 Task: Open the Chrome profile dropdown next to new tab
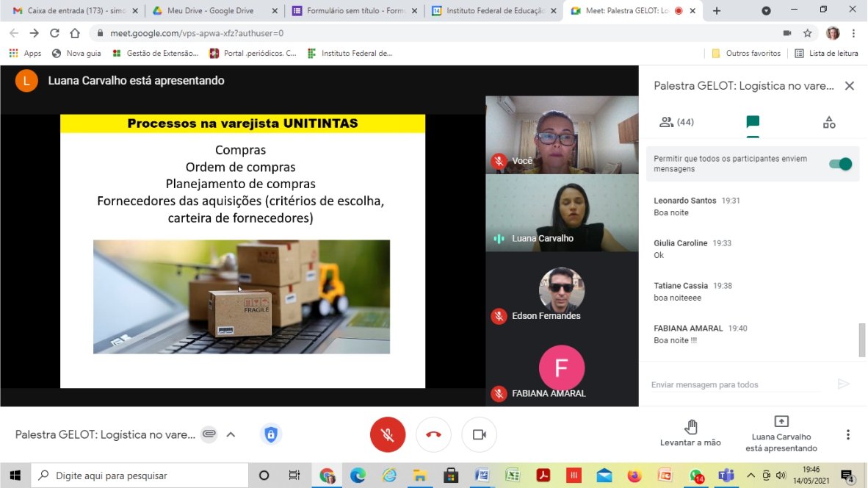766,11
